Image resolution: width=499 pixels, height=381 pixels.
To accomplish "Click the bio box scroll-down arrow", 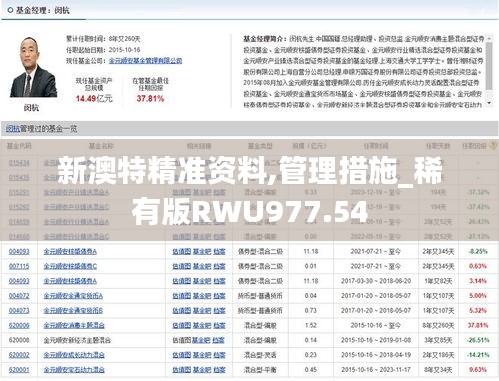I will [489, 103].
